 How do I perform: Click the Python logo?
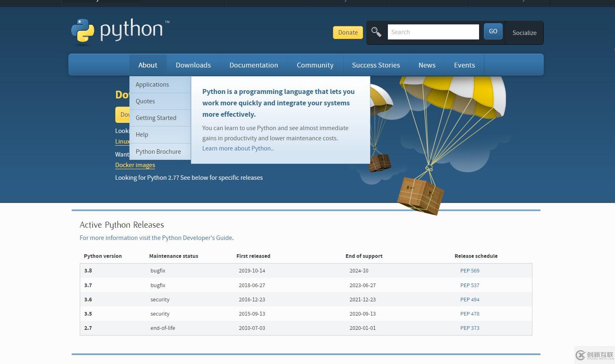tap(120, 31)
